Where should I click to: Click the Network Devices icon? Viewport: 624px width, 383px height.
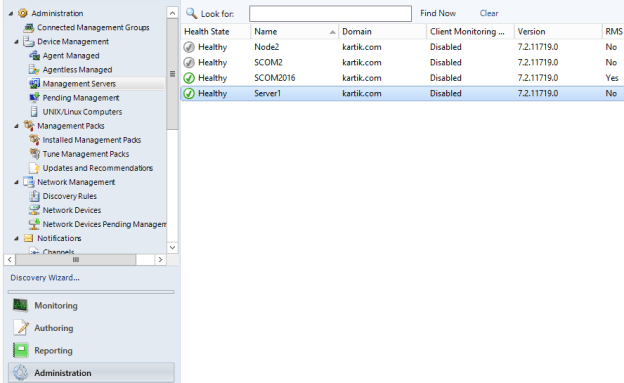35,210
